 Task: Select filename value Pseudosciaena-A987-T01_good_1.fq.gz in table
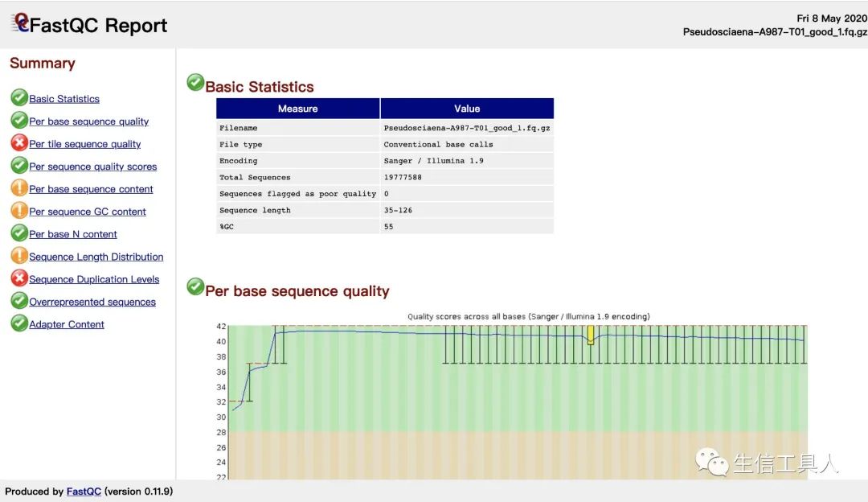tap(467, 128)
